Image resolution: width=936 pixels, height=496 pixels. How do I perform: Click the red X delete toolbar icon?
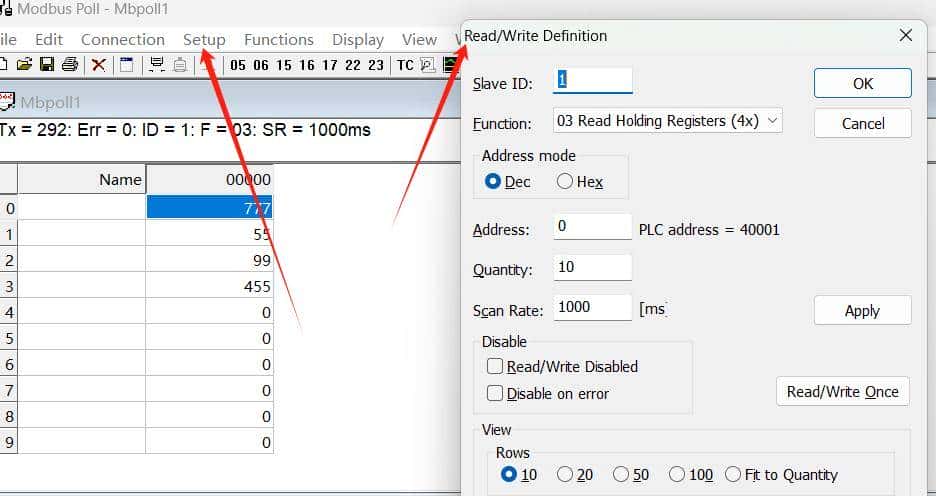pyautogui.click(x=98, y=65)
